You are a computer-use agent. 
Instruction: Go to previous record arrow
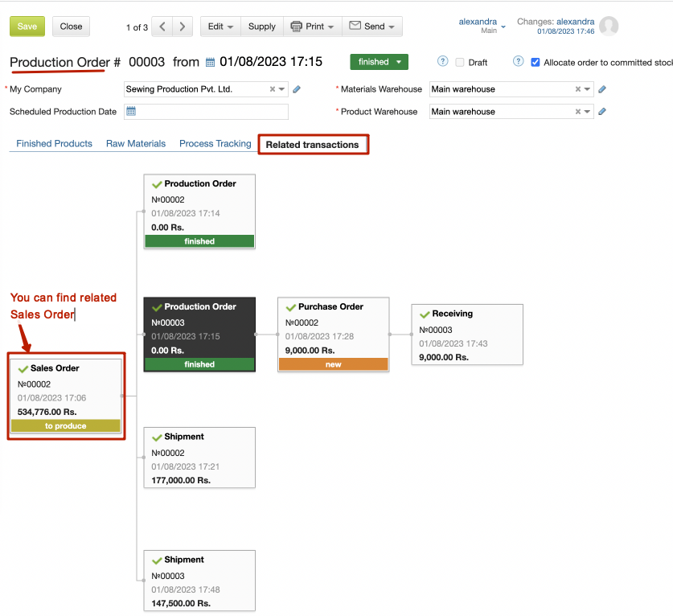point(162,27)
